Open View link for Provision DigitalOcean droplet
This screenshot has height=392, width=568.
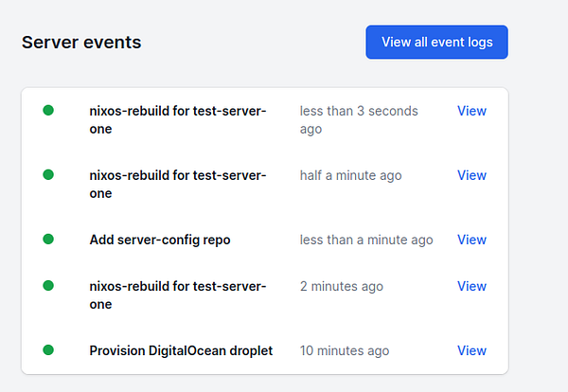coord(471,350)
